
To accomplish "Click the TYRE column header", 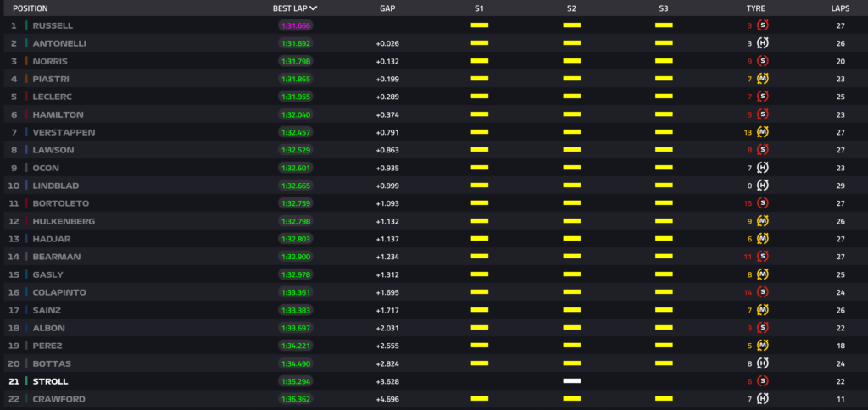I will 755,8.
